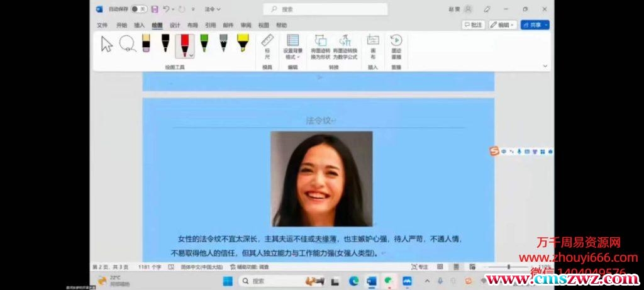Switch to the Insert (插入) tab
Viewport: 644px width, 290px height.
(x=139, y=25)
